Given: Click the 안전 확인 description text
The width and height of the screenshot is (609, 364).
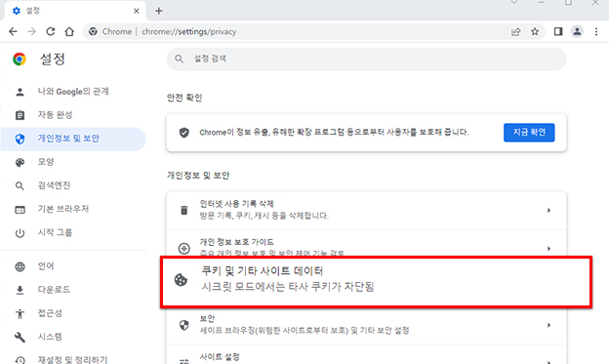Looking at the screenshot, I should 334,133.
